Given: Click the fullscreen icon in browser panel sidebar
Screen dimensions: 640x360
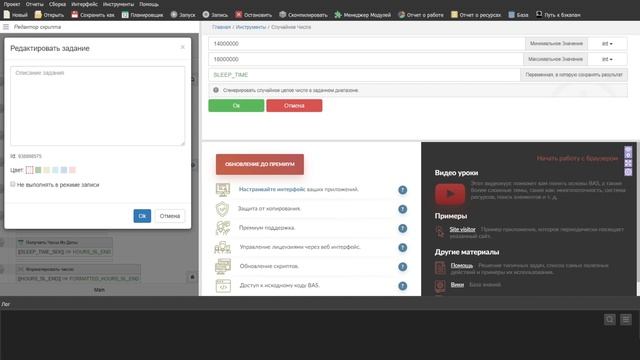Looking at the screenshot, I should (x=628, y=163).
